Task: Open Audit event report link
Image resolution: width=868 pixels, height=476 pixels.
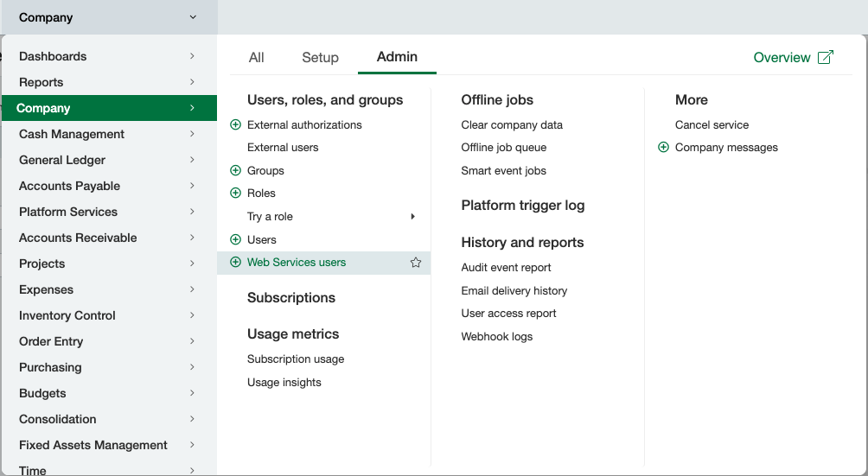Action: click(x=506, y=268)
